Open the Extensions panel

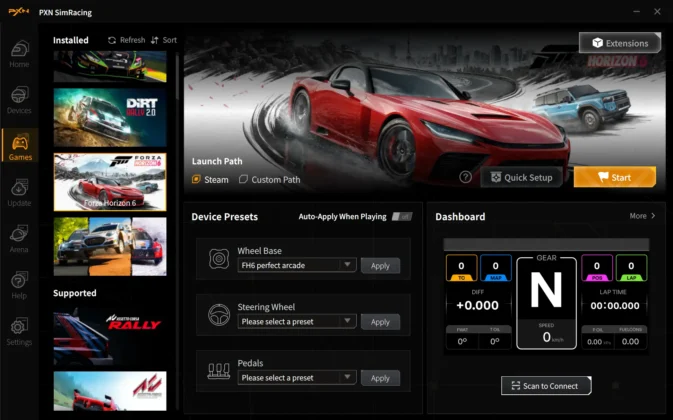coord(620,43)
